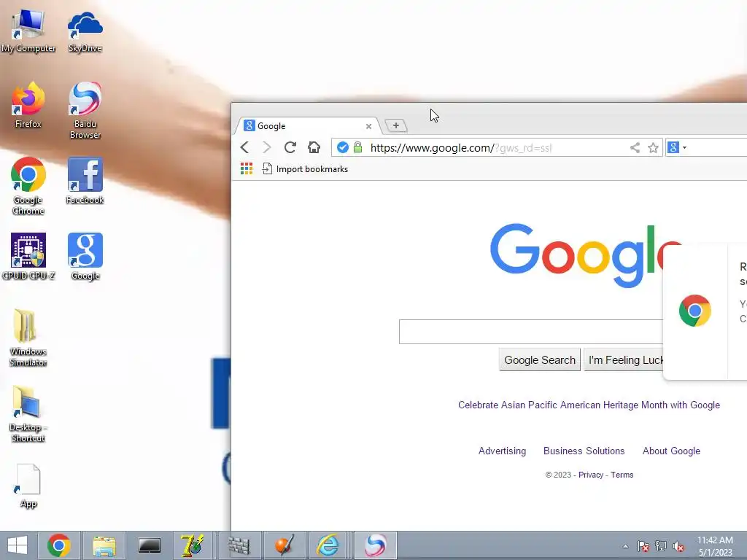Open Chrome from the taskbar
This screenshot has width=747, height=560.
coord(58,545)
